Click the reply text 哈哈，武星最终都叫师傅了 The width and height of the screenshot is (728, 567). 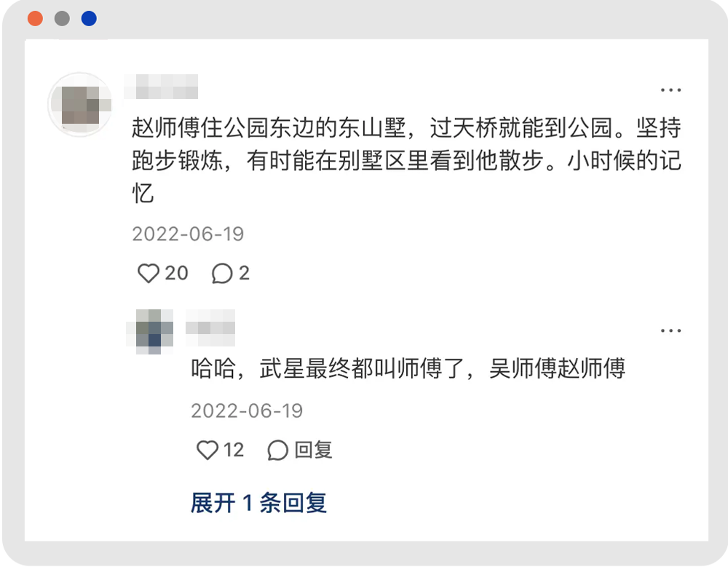point(408,369)
